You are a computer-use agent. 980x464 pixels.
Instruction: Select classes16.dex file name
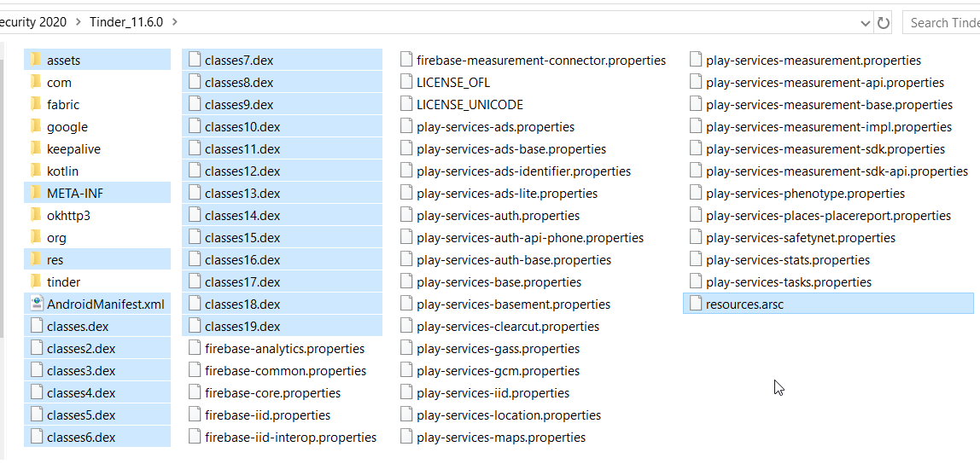pos(242,260)
